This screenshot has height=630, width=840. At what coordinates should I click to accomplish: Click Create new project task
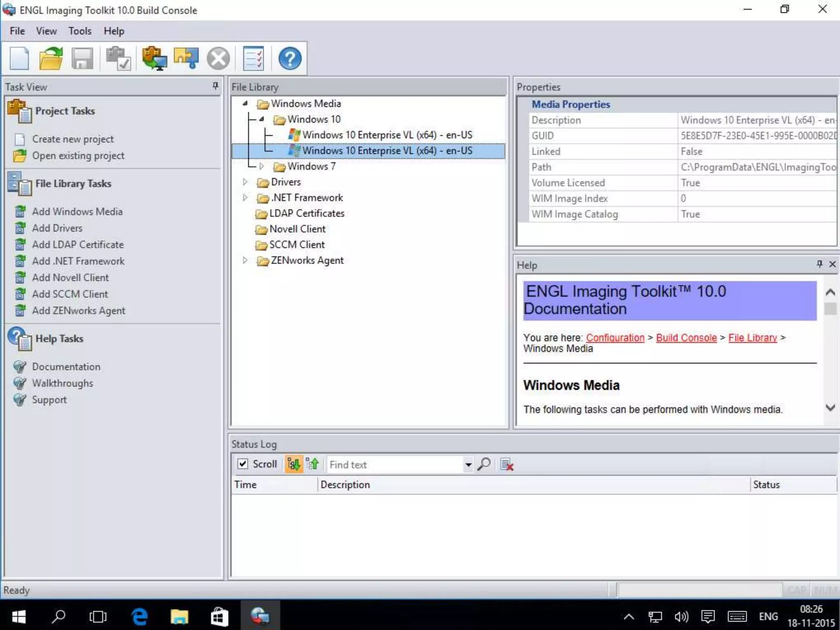(x=73, y=139)
